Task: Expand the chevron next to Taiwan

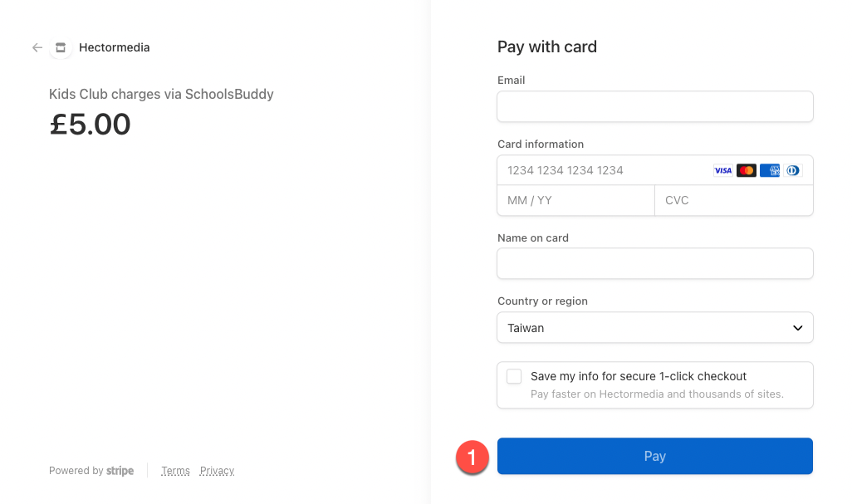Action: pos(798,328)
